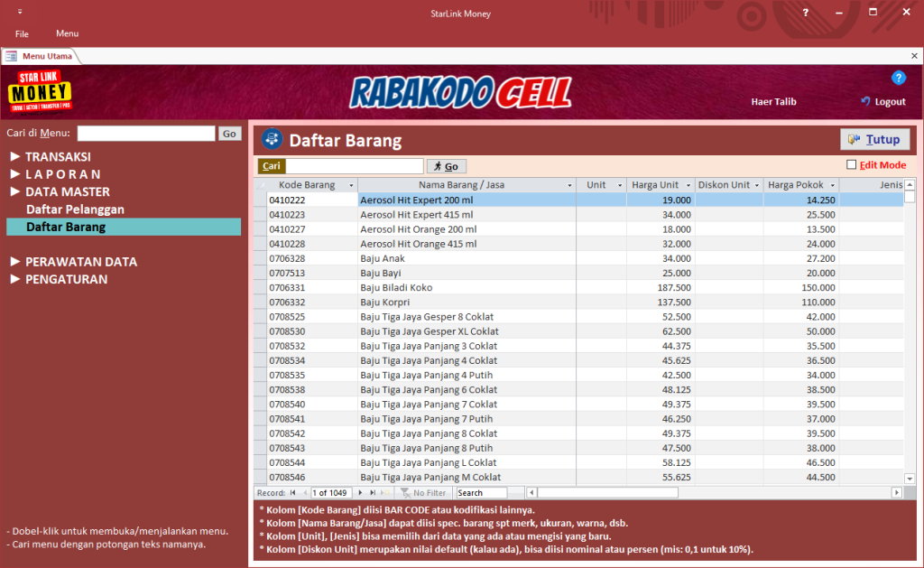Viewport: 924px width, 568px height.
Task: Click the record navigator Search box
Action: pyautogui.click(x=481, y=492)
